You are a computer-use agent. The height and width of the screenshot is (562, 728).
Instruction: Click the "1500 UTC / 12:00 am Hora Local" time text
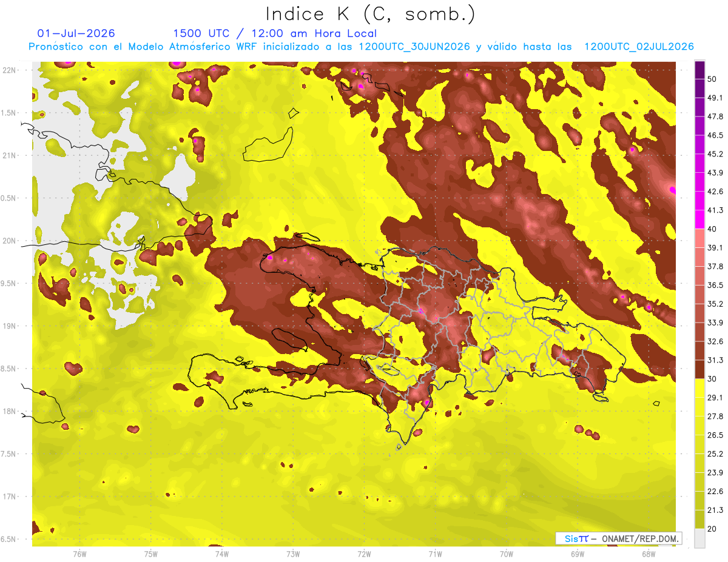(275, 33)
